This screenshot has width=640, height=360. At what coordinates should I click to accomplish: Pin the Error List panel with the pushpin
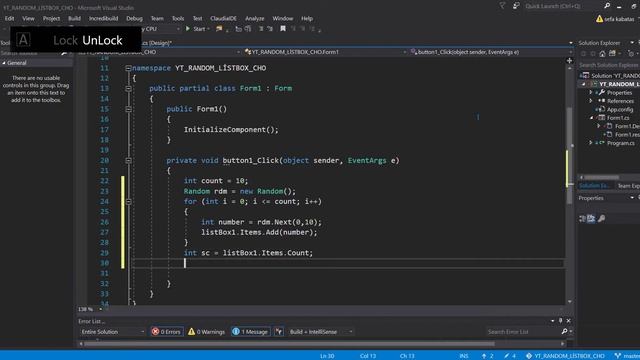tap(560, 321)
